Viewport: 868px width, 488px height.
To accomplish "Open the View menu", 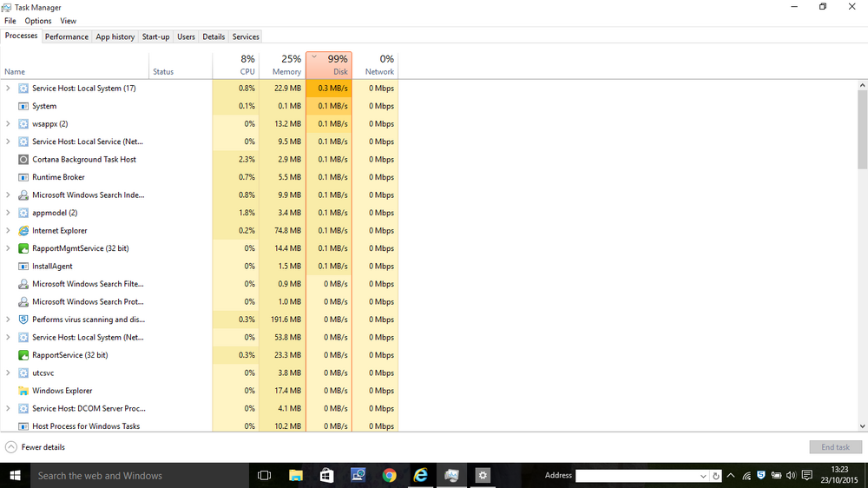I will click(68, 21).
